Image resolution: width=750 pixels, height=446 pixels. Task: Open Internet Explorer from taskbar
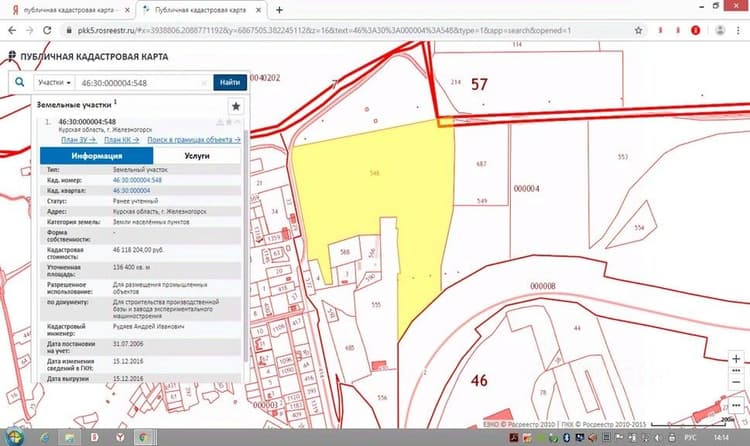(44, 437)
